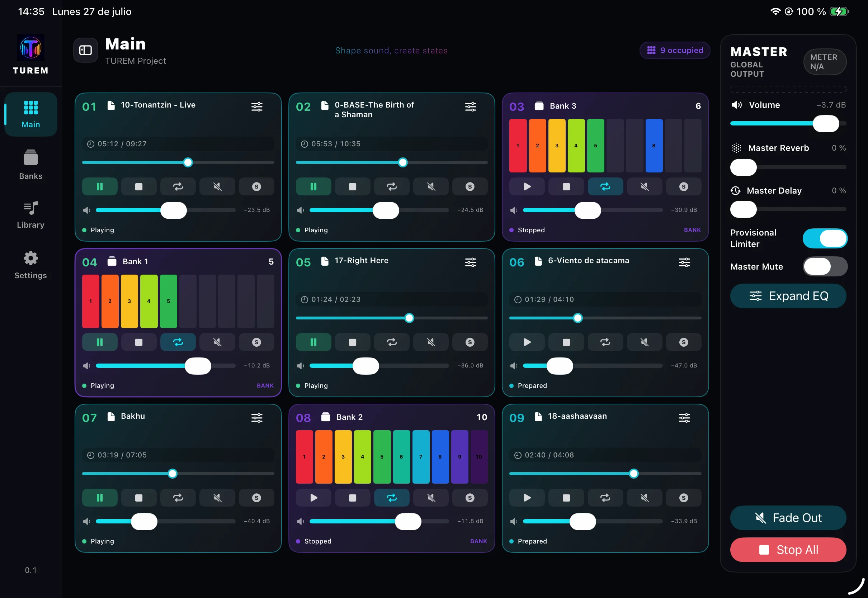Adjust the Master Delay slider
The image size is (868, 598).
pos(788,209)
